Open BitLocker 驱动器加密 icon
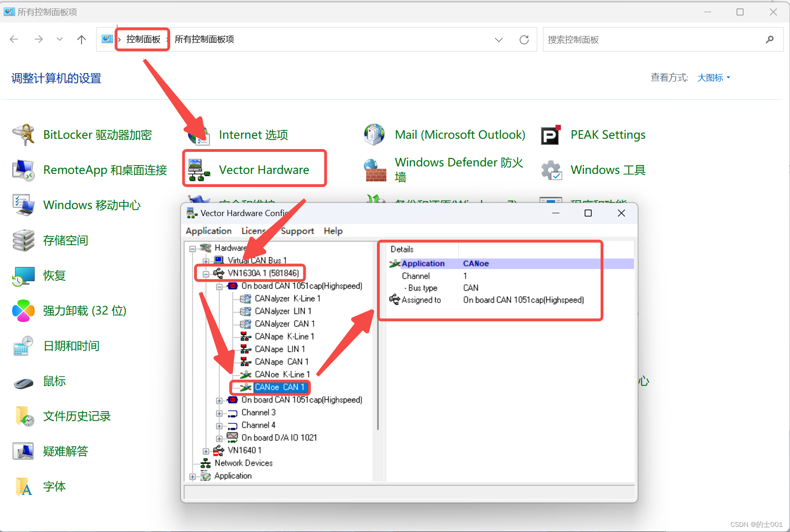 (x=23, y=135)
